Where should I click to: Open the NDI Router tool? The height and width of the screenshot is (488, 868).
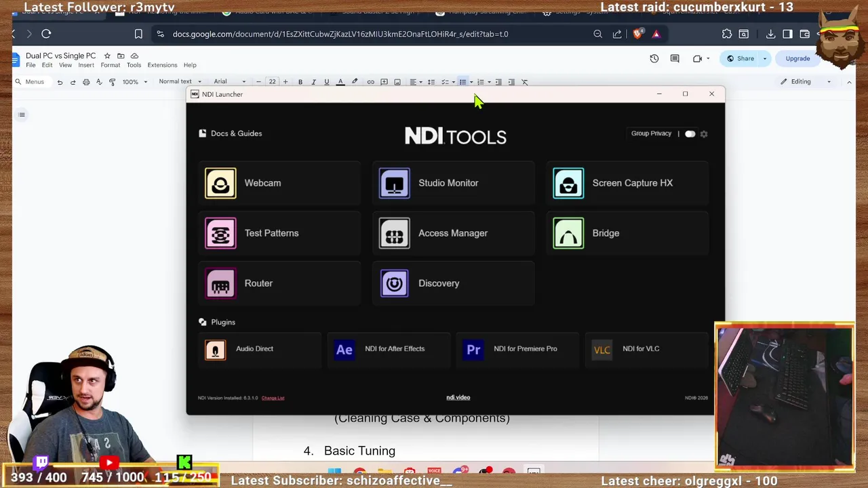279,283
